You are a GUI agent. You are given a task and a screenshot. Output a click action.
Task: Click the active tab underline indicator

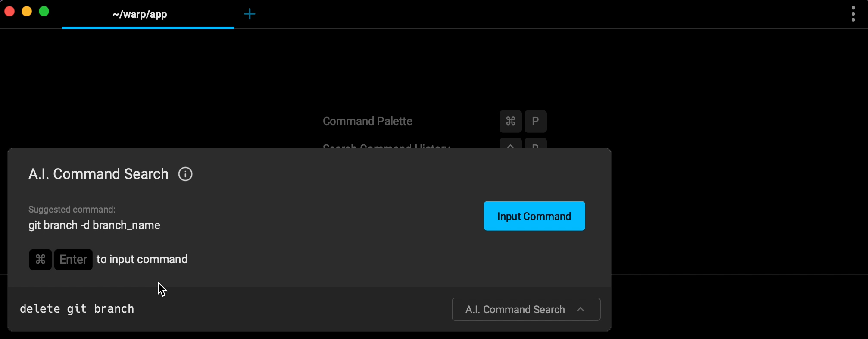coord(148,29)
